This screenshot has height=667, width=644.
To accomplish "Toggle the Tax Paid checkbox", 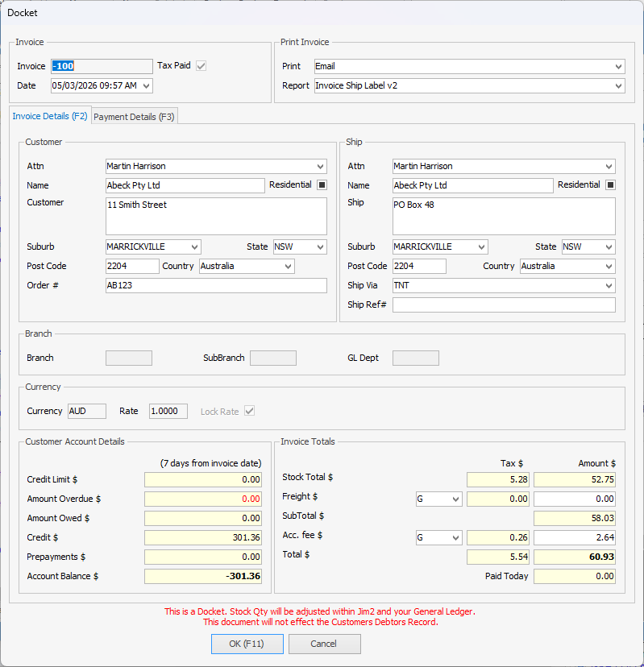I will [x=201, y=66].
